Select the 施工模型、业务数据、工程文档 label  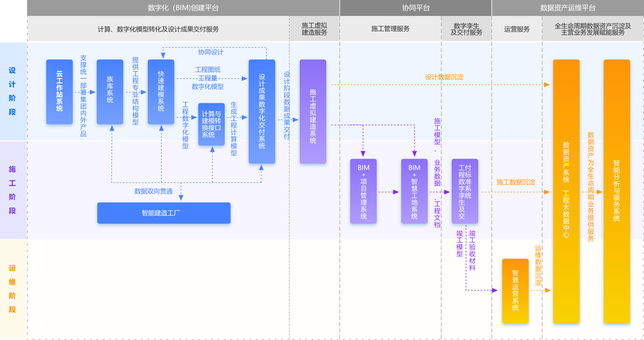437,173
